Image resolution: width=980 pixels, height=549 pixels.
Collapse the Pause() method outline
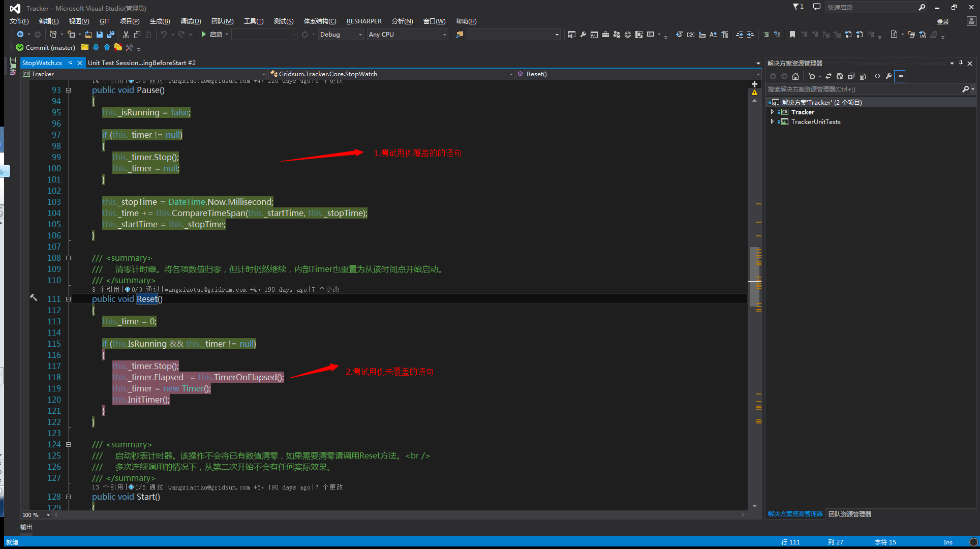coord(68,90)
